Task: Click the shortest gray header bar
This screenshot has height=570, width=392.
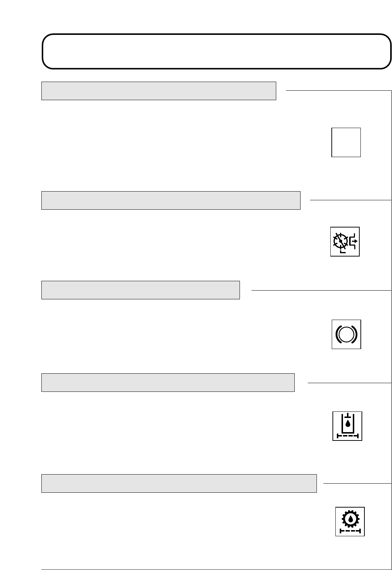Action: pyautogui.click(x=140, y=290)
